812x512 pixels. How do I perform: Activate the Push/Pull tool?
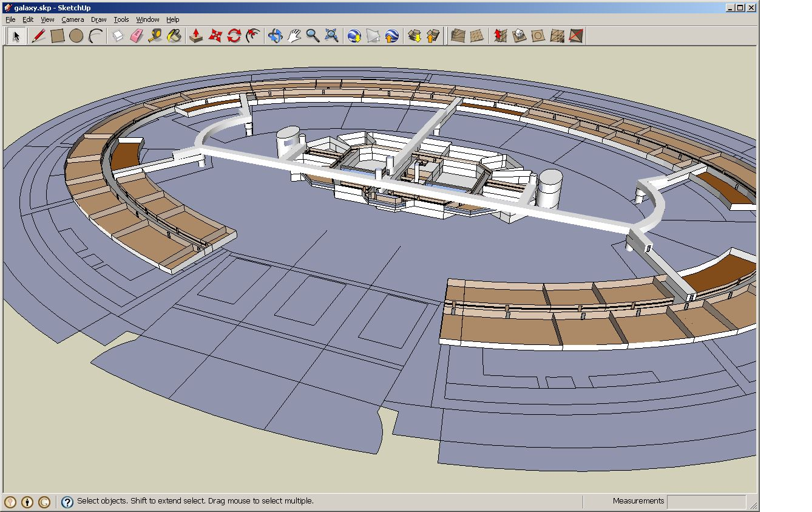196,36
